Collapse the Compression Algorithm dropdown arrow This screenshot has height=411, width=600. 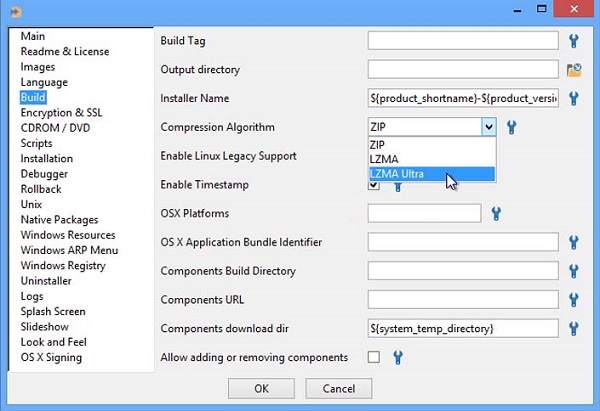pos(488,127)
